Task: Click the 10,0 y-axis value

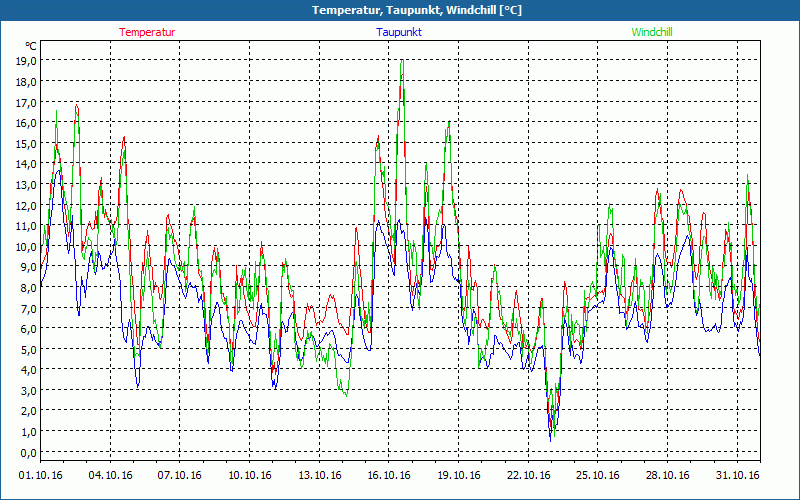Action: pos(26,246)
